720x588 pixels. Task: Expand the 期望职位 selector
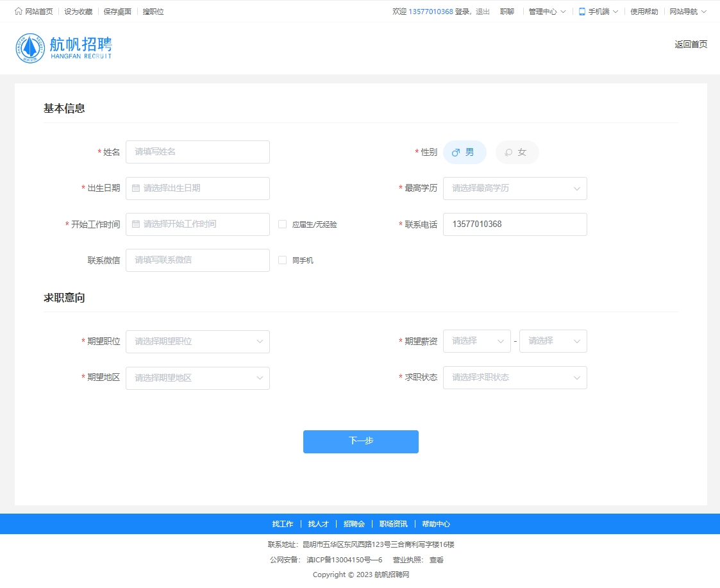(197, 342)
